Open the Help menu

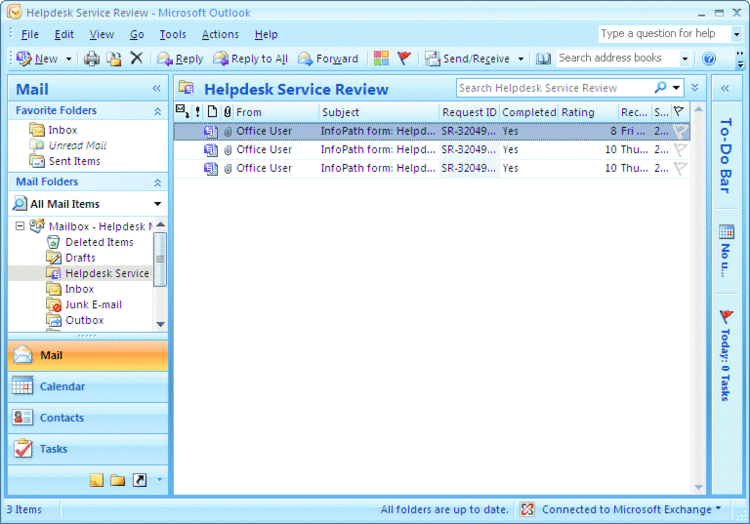tap(266, 34)
